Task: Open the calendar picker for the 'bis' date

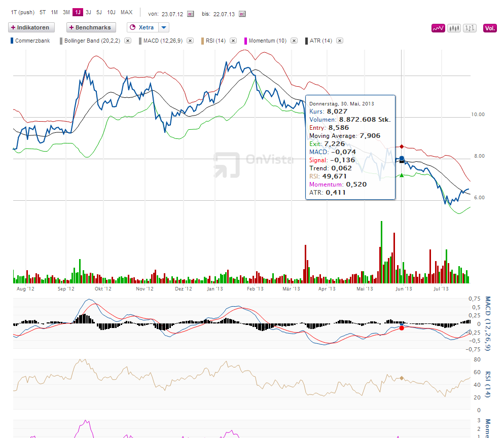Action: point(242,14)
